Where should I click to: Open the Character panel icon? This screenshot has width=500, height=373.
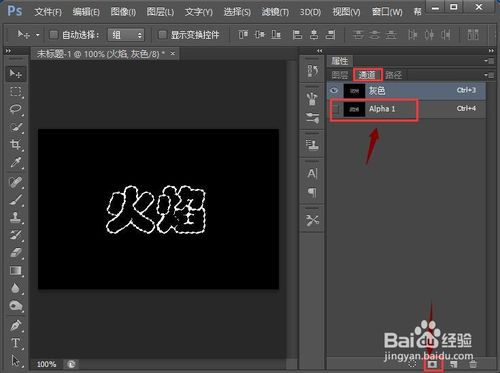tap(312, 173)
